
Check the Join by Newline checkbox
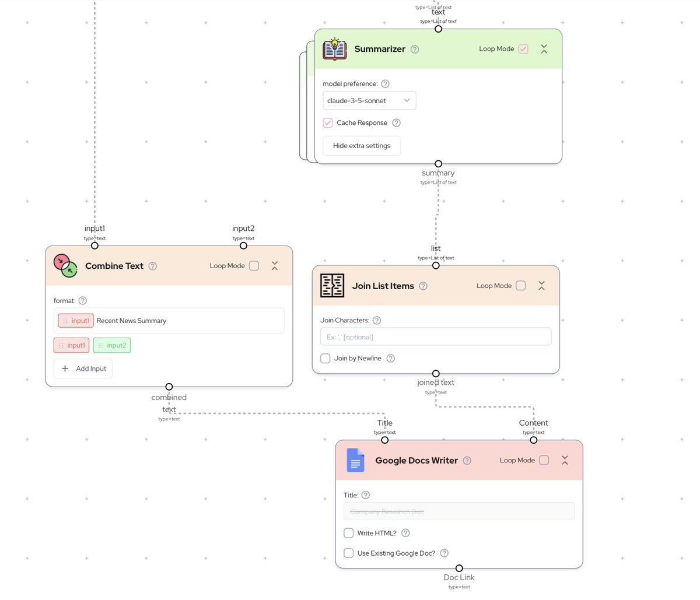point(325,359)
